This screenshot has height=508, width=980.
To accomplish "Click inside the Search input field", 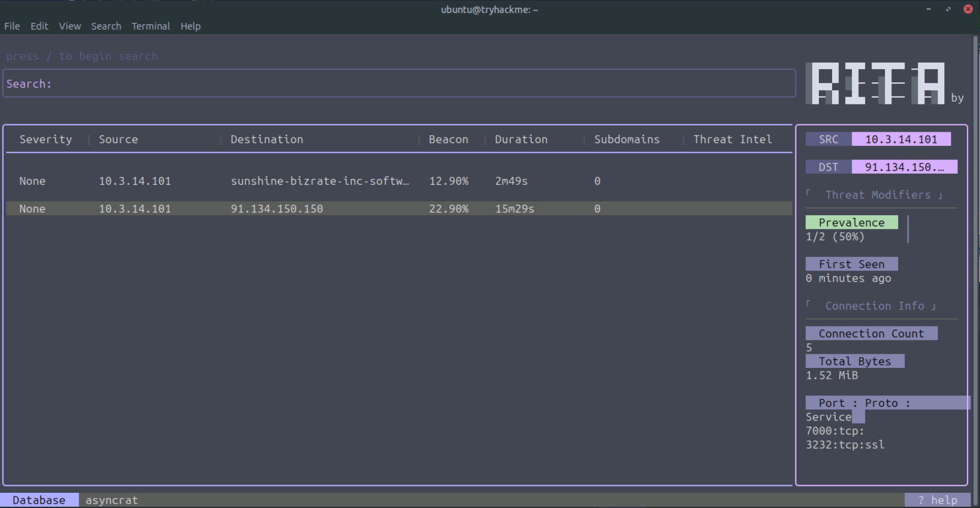I will pyautogui.click(x=399, y=84).
